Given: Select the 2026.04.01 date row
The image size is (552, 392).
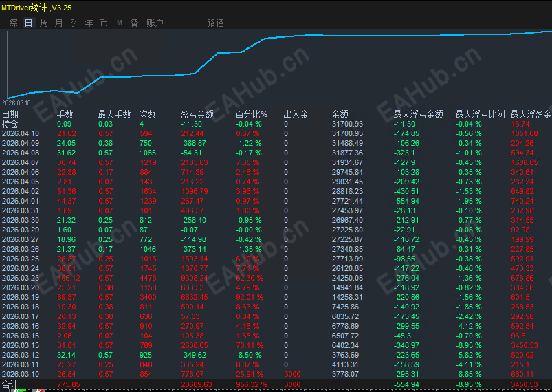Looking at the screenshot, I should click(276, 201).
